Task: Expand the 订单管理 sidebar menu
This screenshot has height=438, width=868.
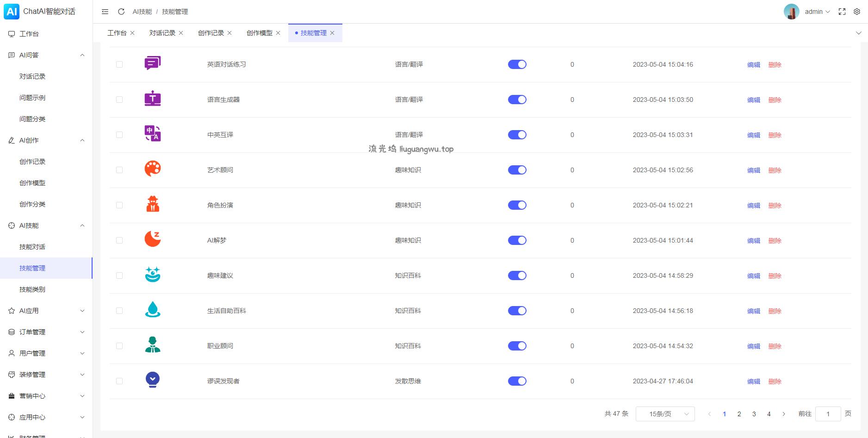Action: click(46, 332)
